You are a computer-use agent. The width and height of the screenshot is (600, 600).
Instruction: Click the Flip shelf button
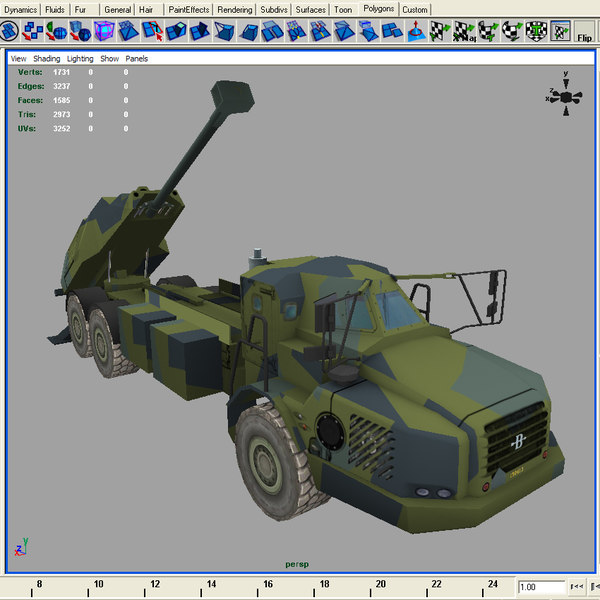tap(584, 31)
